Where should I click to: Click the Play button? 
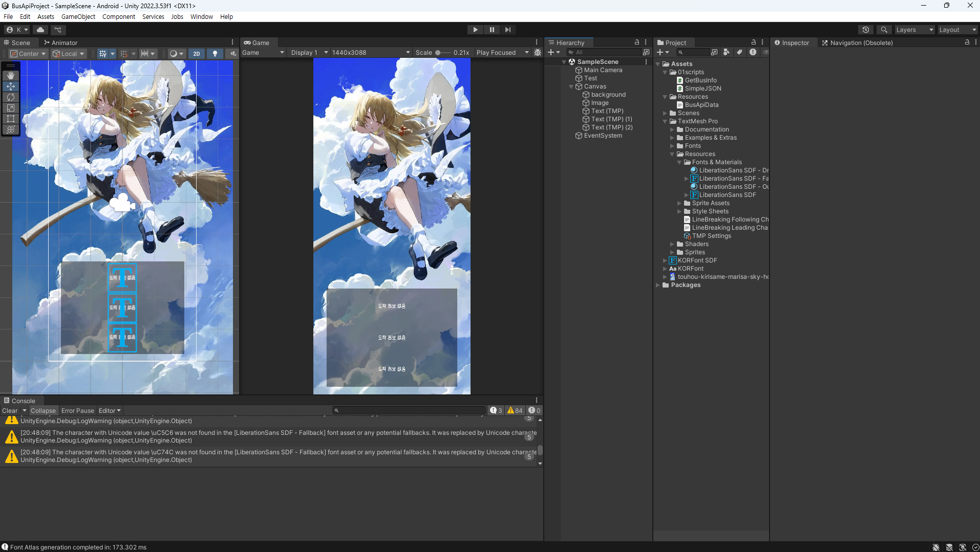[x=475, y=30]
